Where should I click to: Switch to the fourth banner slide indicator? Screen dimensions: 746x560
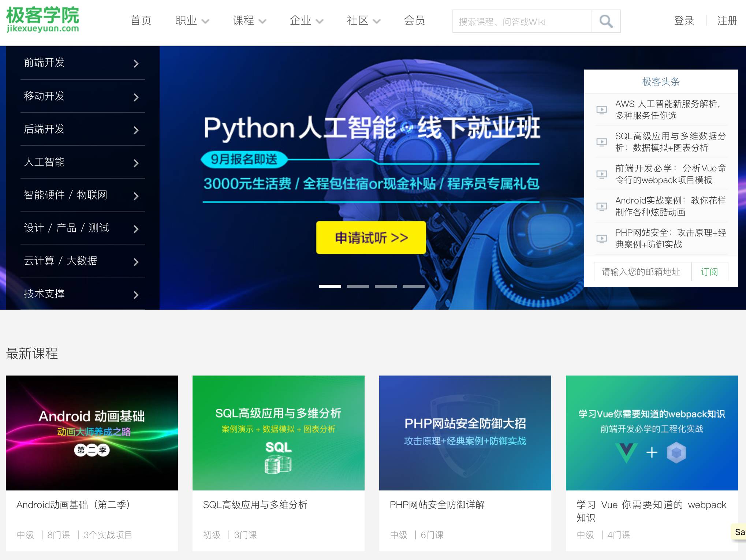[x=413, y=286]
